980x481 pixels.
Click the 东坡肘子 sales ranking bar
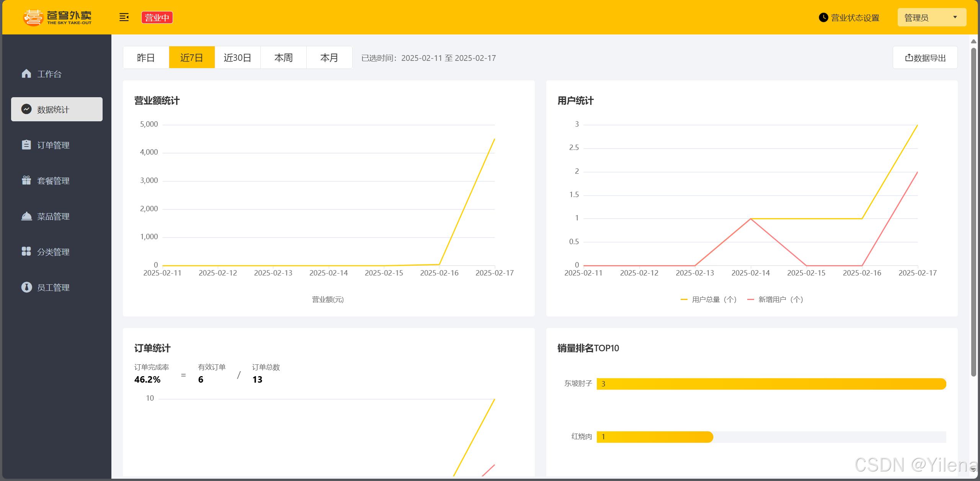point(771,384)
